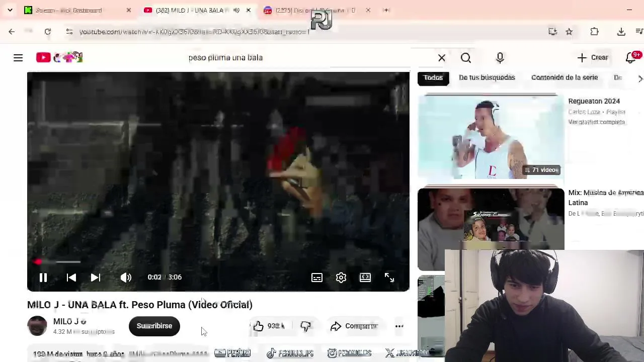Viewport: 644px width, 362px height.
Task: Close the 'MILO J - UNA BALA' browser tab
Action: pyautogui.click(x=249, y=10)
